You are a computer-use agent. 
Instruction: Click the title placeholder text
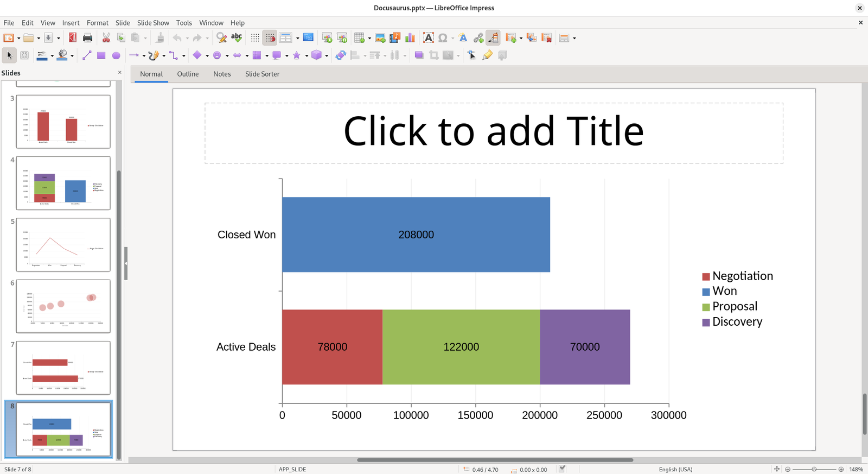pyautogui.click(x=494, y=131)
